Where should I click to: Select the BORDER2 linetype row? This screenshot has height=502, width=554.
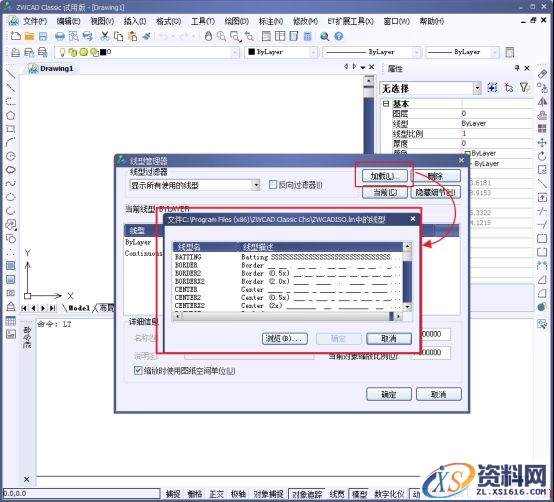[x=287, y=273]
